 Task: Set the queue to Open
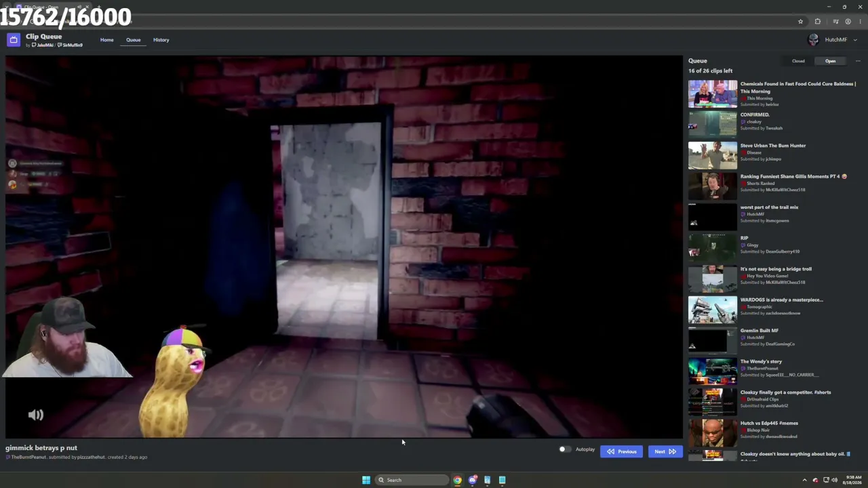click(x=830, y=61)
